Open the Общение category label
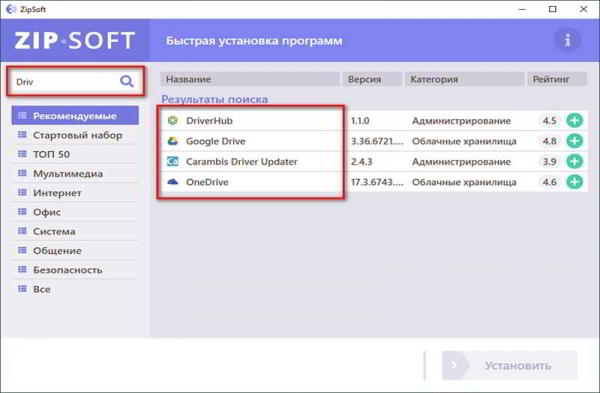This screenshot has height=393, width=600. [57, 251]
